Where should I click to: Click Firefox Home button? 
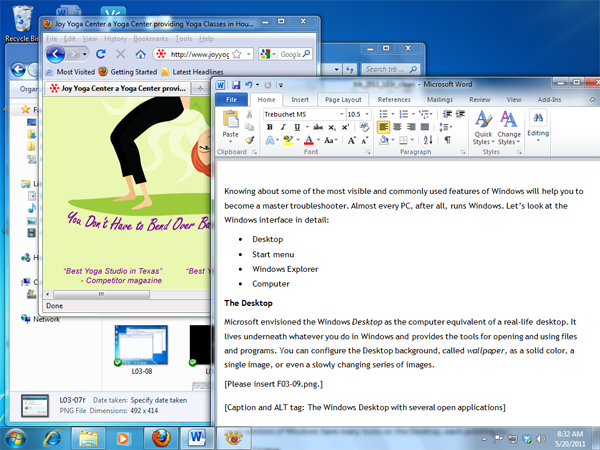click(140, 54)
